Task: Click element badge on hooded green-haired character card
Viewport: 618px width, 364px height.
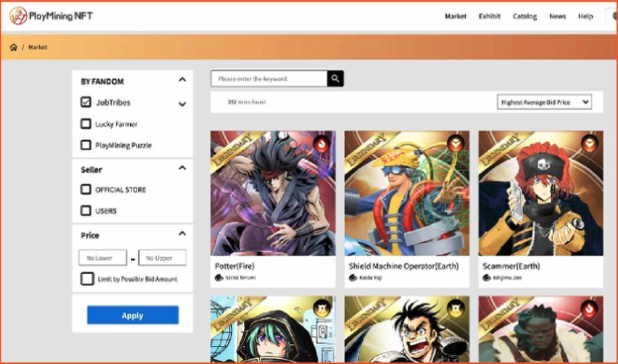Action: tap(321, 308)
